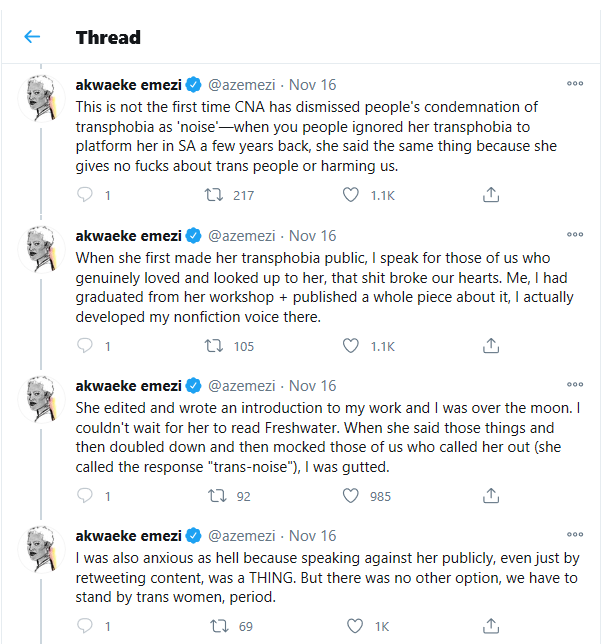Image resolution: width=601 pixels, height=644 pixels.
Task: Share the tweet about graduating from her workshop
Action: click(491, 346)
